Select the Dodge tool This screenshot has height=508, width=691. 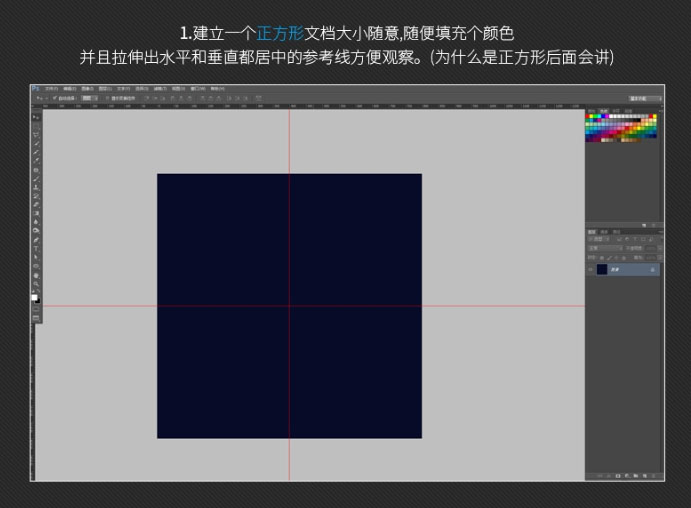(36, 230)
